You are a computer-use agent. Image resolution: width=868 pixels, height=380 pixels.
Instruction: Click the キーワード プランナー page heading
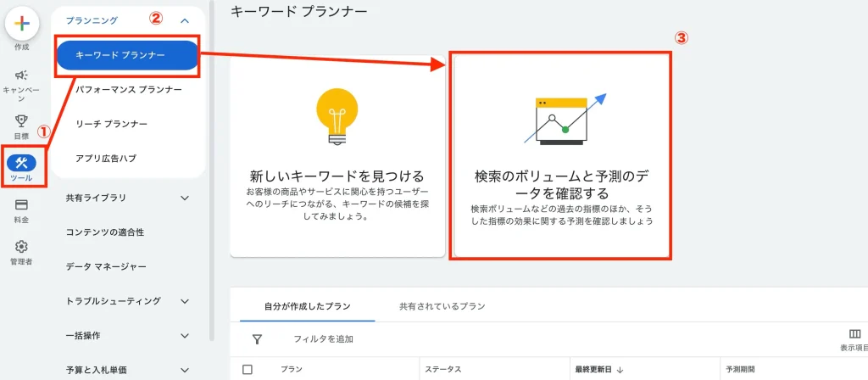click(x=298, y=11)
